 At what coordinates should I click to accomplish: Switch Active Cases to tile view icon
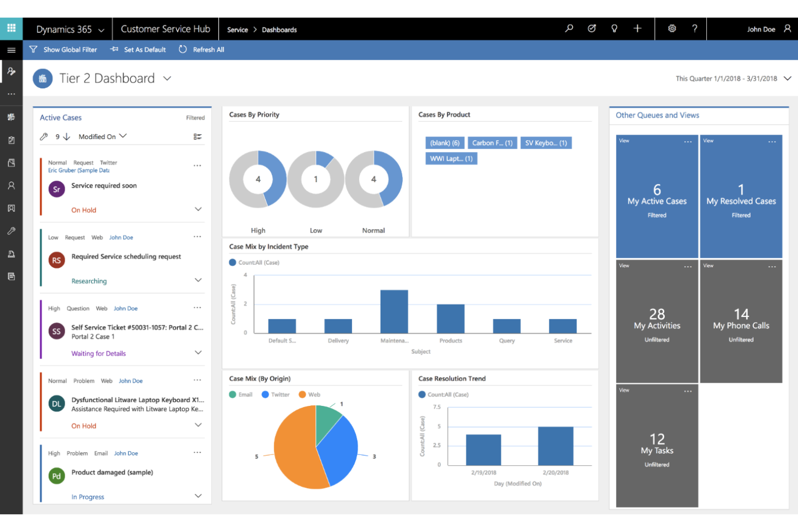(x=198, y=137)
